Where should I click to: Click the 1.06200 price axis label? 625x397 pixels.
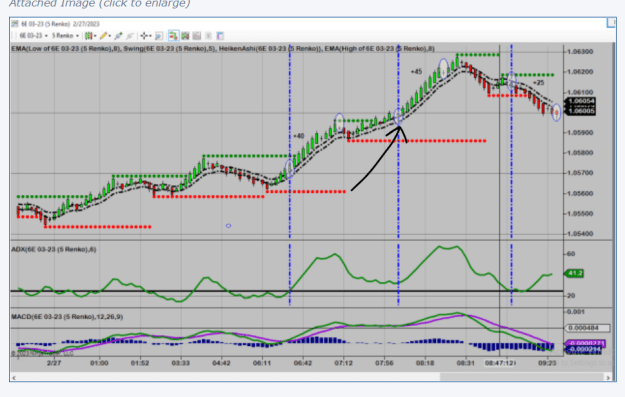click(580, 72)
